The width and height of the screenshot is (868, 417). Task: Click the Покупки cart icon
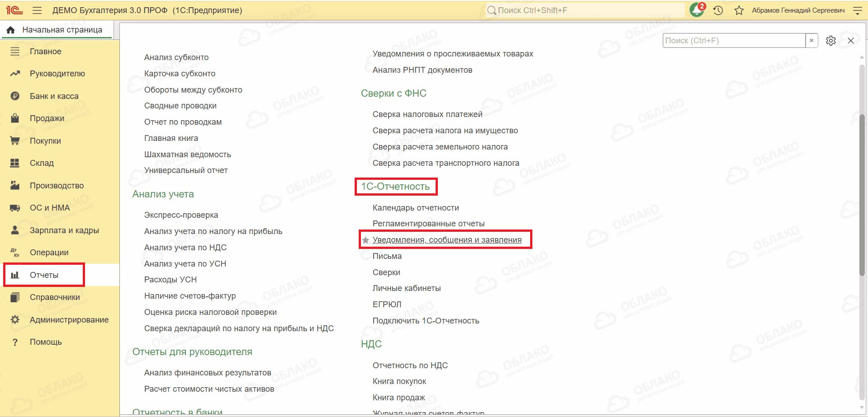point(15,141)
